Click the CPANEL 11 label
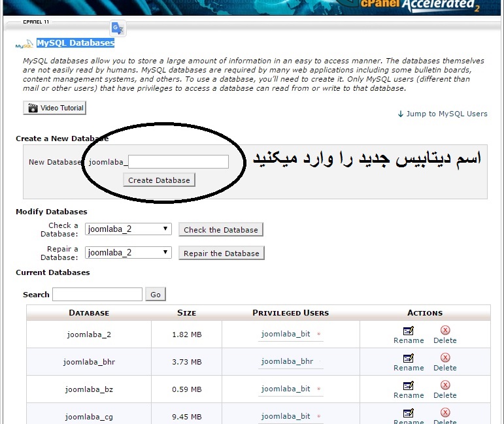 pyautogui.click(x=36, y=22)
